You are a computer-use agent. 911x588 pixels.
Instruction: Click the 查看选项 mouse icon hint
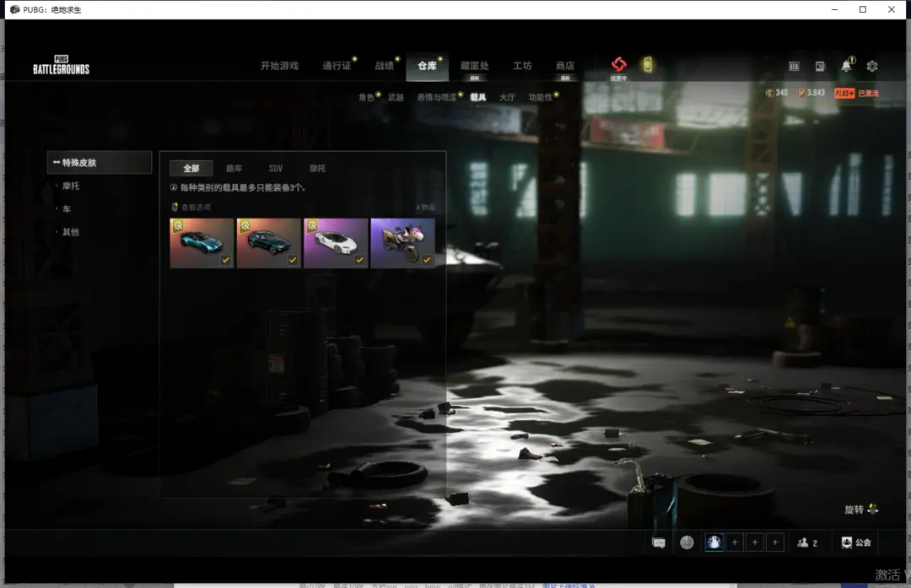[x=175, y=208]
